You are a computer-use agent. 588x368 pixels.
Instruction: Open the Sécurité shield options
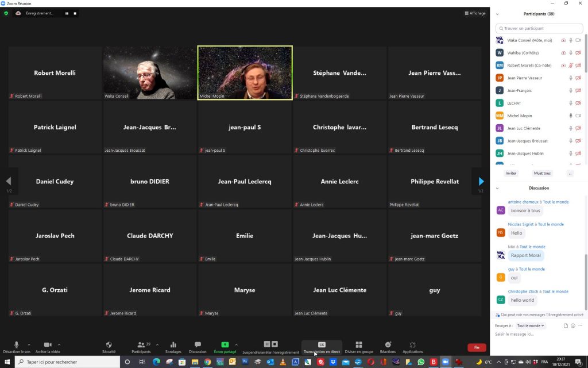click(109, 347)
